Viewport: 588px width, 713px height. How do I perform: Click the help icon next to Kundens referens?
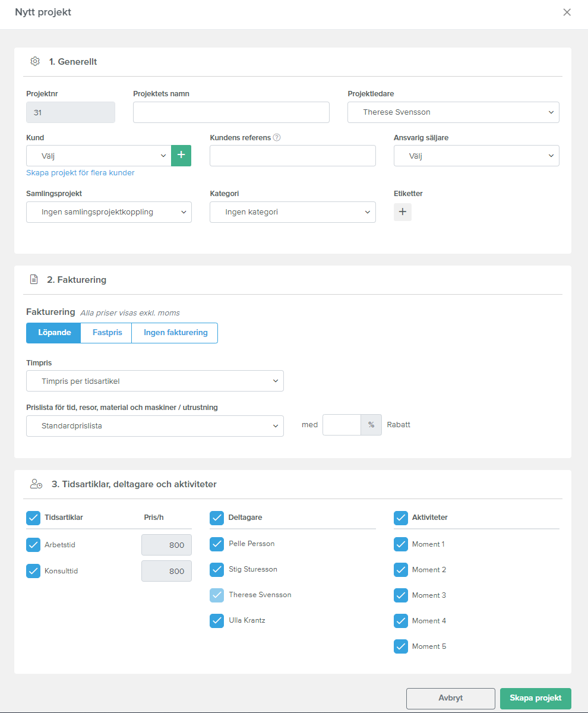[x=277, y=137]
